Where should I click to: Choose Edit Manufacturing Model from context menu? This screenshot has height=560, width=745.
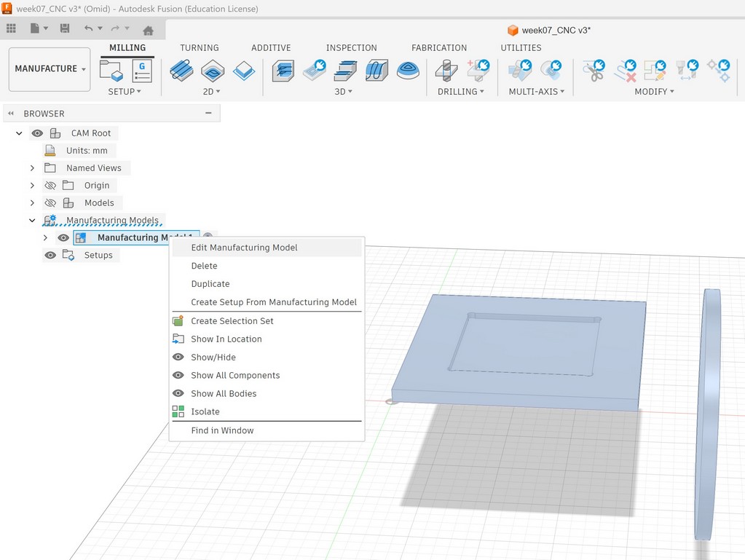click(x=246, y=247)
